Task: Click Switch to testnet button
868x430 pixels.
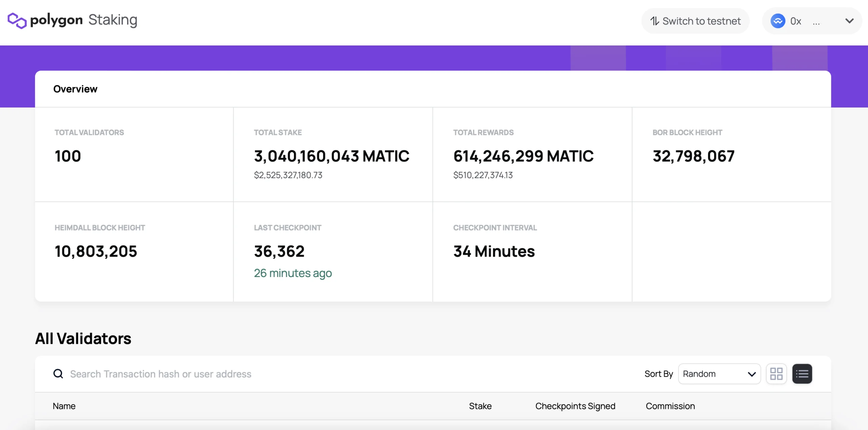Action: tap(695, 21)
